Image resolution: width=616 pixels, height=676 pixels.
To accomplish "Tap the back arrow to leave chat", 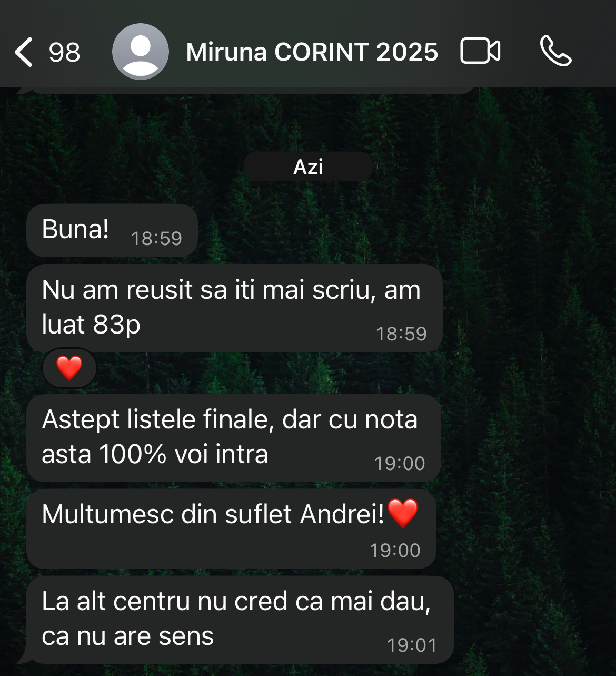I will (24, 52).
